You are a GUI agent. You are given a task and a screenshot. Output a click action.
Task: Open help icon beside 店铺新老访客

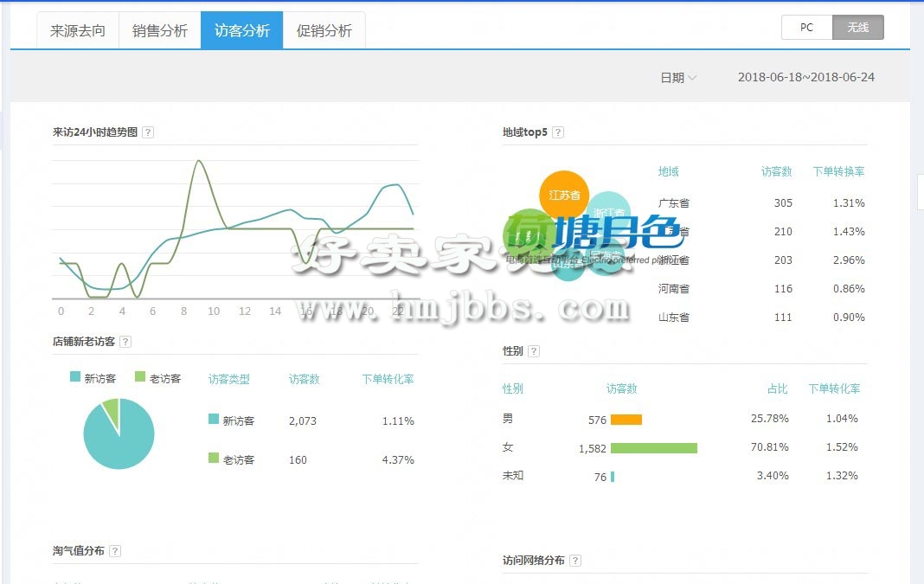tap(125, 343)
